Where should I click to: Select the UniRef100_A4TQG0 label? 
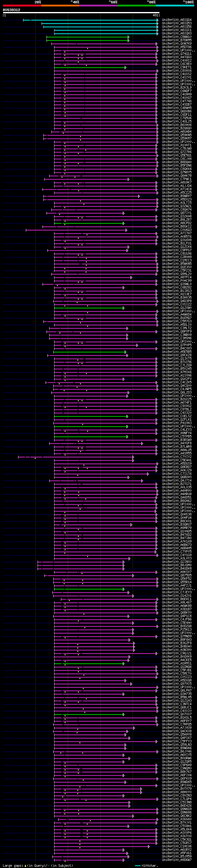tap(176, 57)
